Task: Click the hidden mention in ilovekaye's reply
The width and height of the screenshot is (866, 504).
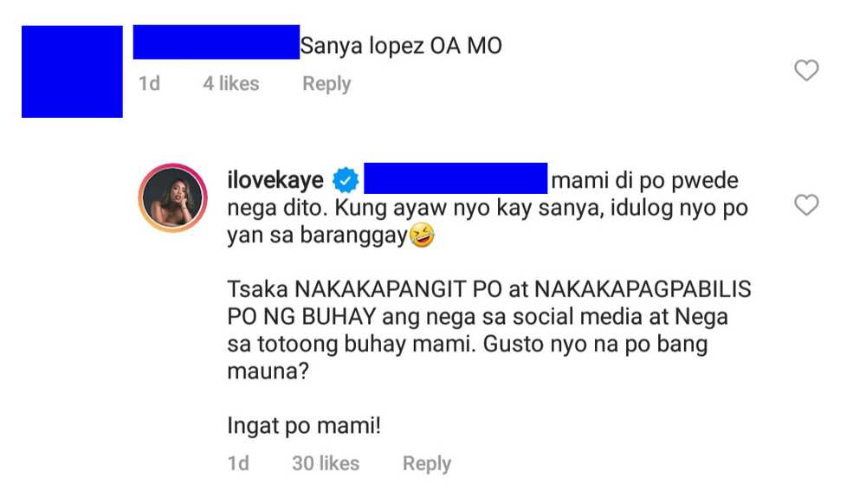Action: [456, 178]
